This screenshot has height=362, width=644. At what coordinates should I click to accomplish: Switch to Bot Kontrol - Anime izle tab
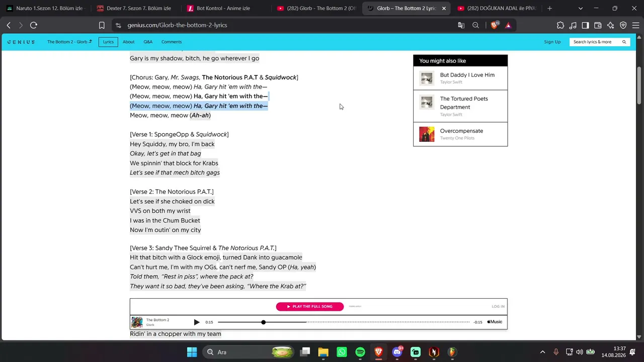pyautogui.click(x=225, y=8)
